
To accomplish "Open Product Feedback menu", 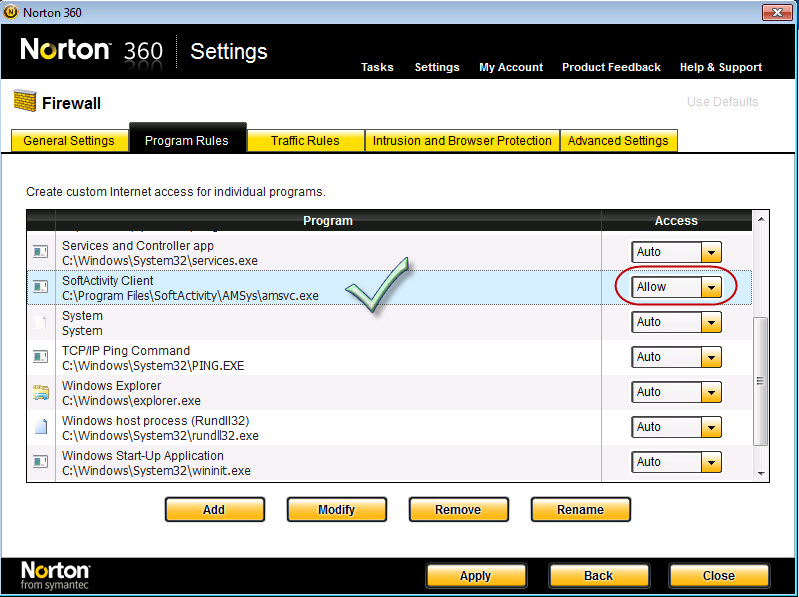I will point(611,67).
